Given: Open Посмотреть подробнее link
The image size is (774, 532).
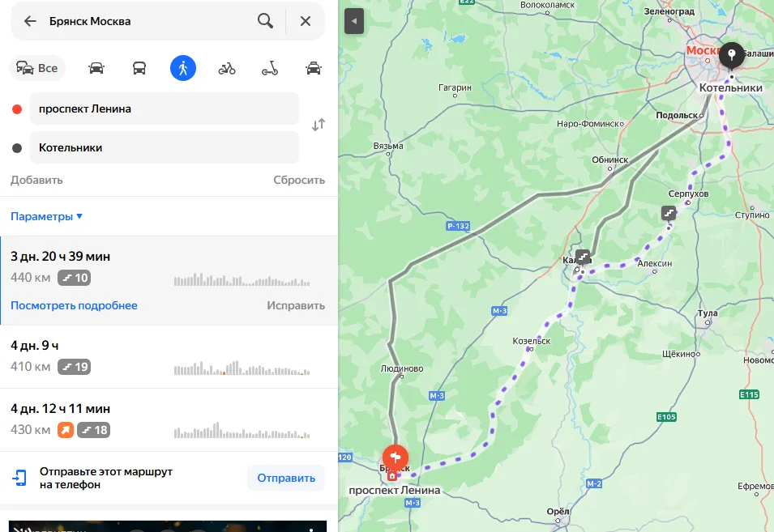Looking at the screenshot, I should tap(74, 305).
